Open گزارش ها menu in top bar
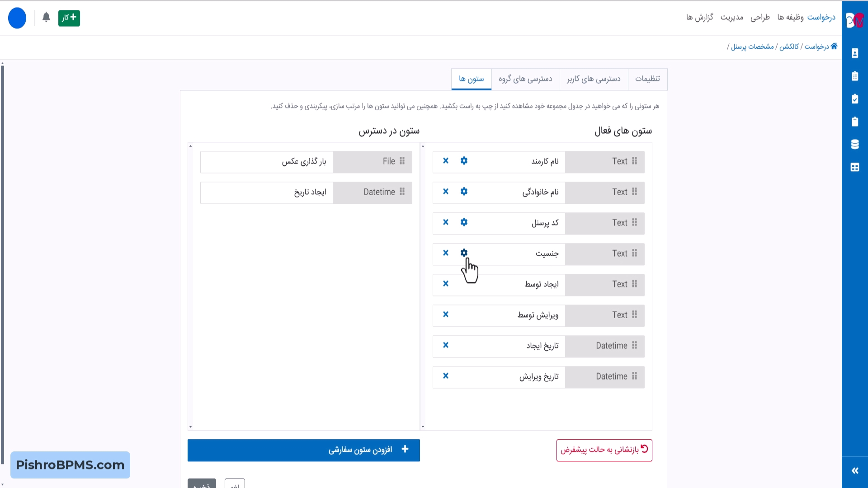 (699, 18)
